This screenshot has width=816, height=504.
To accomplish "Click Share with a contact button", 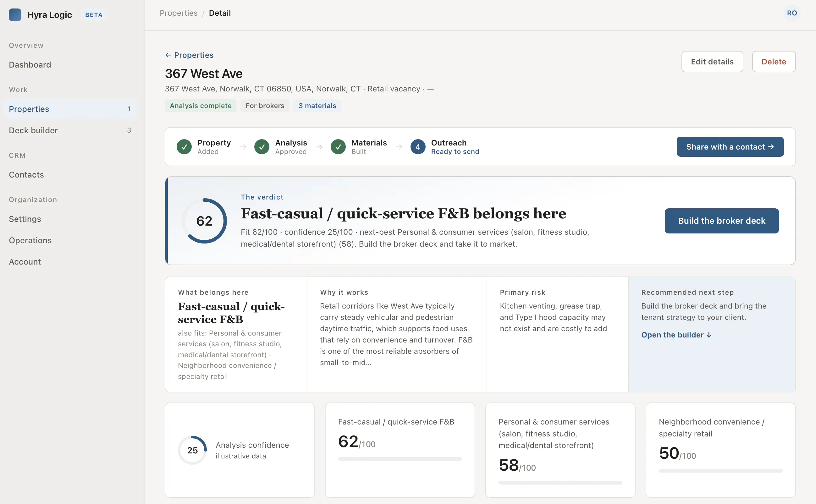I will [x=730, y=147].
